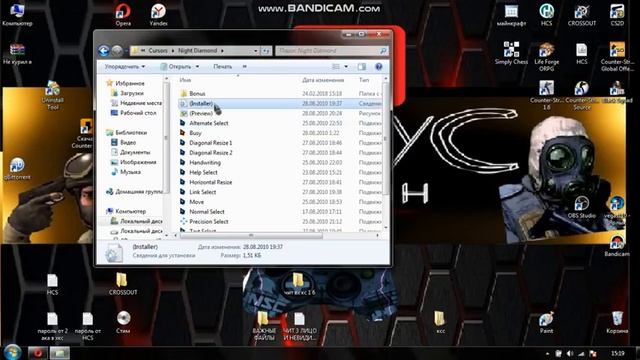This screenshot has height=360, width=640.
Task: Click the Открыть toolbar button
Action: 176,67
